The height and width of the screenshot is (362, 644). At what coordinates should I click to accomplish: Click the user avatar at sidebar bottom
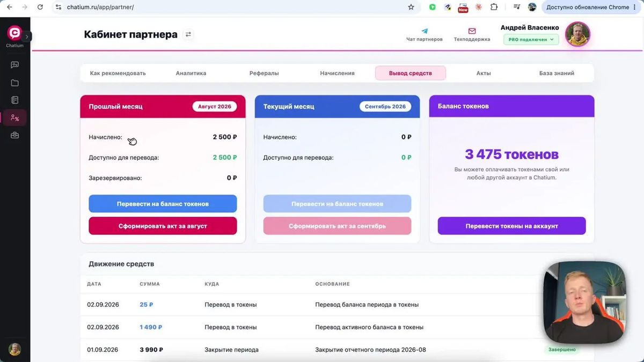tap(14, 349)
